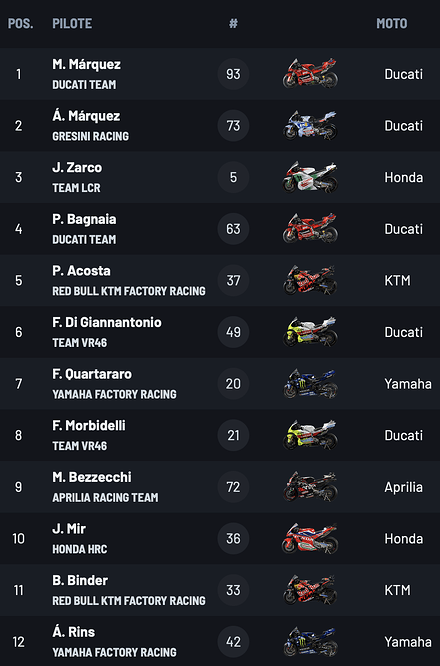Click F. Quartararo's Yamaha bike image
The image size is (440, 666).
point(310,384)
